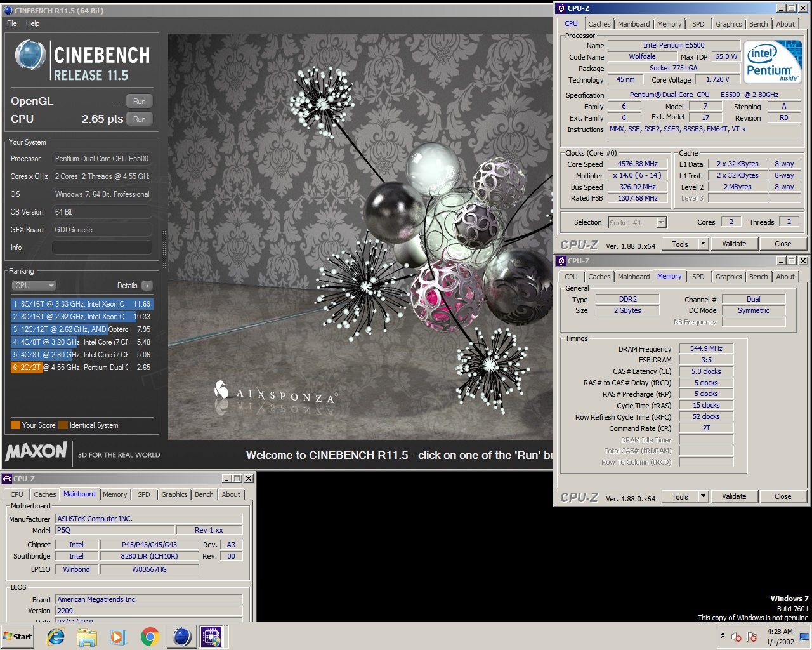Viewport: 812px width, 650px height.
Task: Open Mainboard tab in top CPU-Z window
Action: pos(634,24)
